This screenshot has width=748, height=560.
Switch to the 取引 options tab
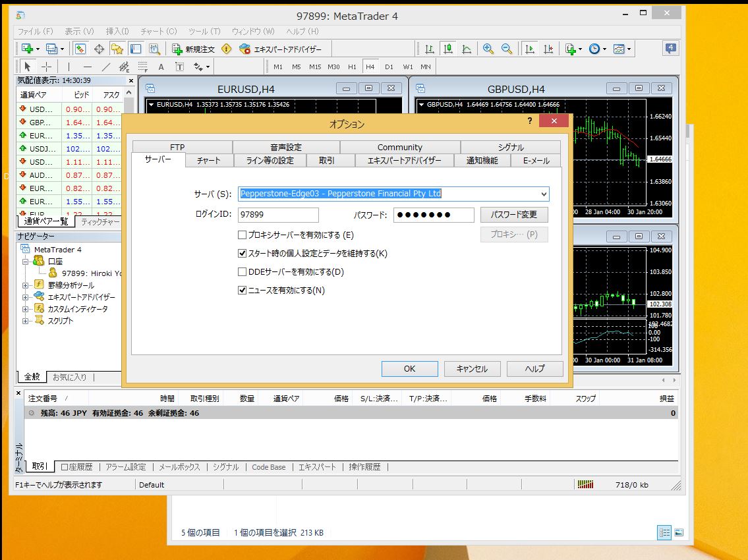[327, 161]
